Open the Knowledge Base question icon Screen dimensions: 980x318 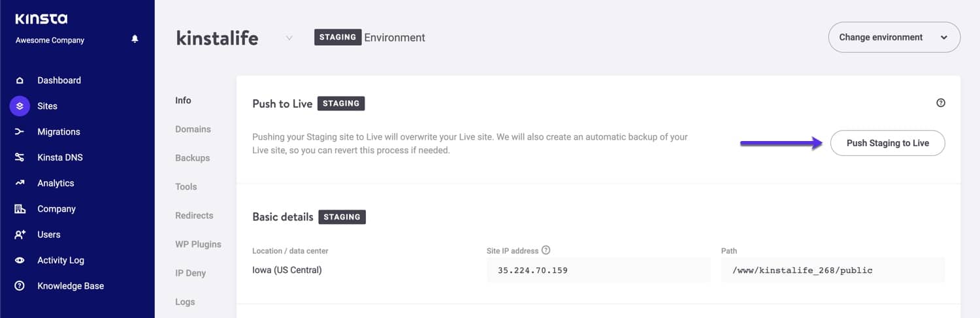(x=20, y=286)
